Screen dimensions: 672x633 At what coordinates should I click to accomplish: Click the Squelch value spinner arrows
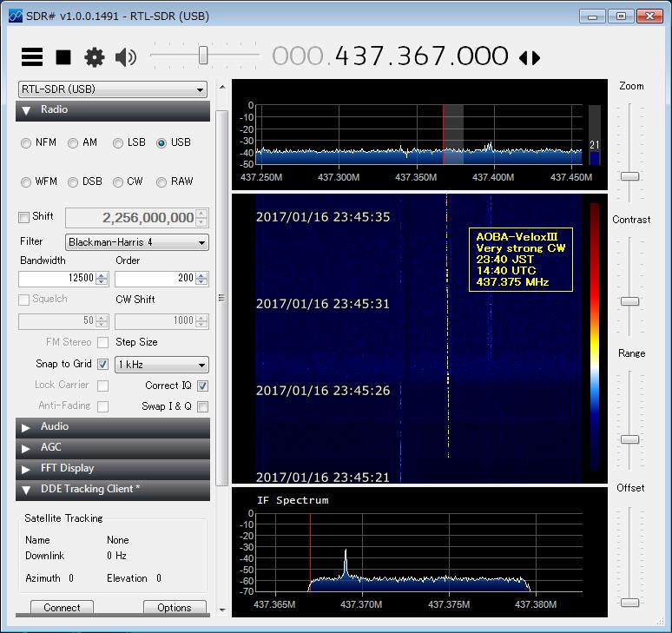coord(102,321)
